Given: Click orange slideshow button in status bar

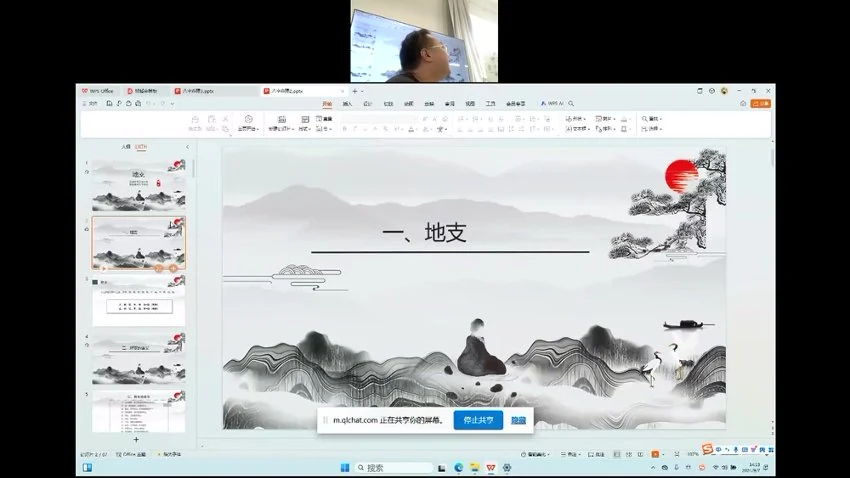Looking at the screenshot, I should pyautogui.click(x=655, y=454).
